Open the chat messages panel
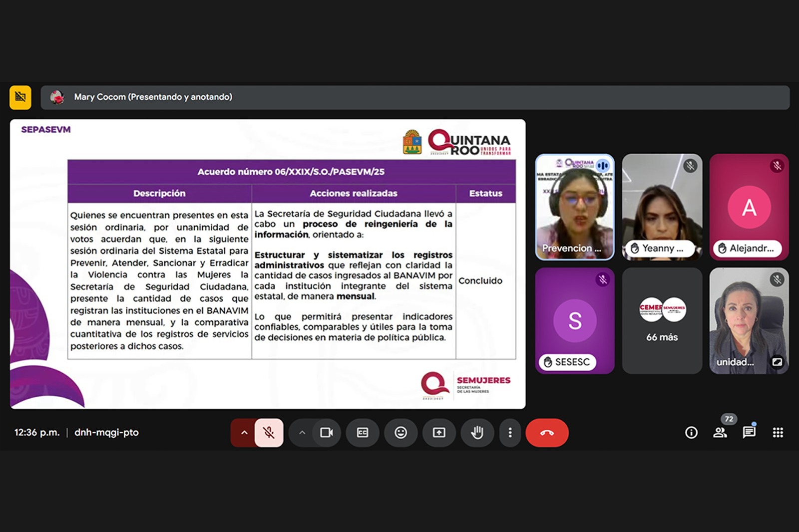Viewport: 799px width, 532px height. (749, 433)
